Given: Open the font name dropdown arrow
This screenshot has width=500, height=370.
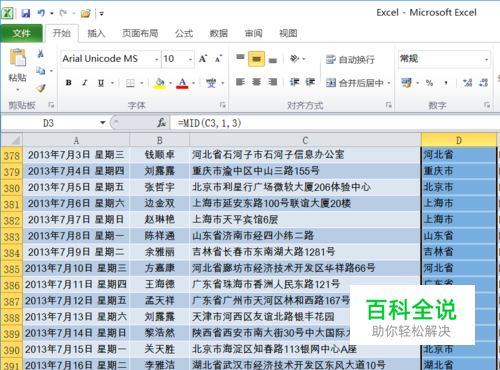Looking at the screenshot, I should point(157,60).
